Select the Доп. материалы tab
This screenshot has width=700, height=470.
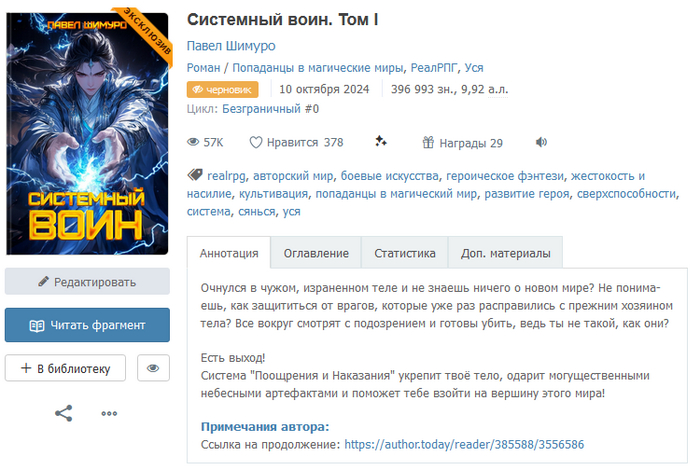(505, 253)
